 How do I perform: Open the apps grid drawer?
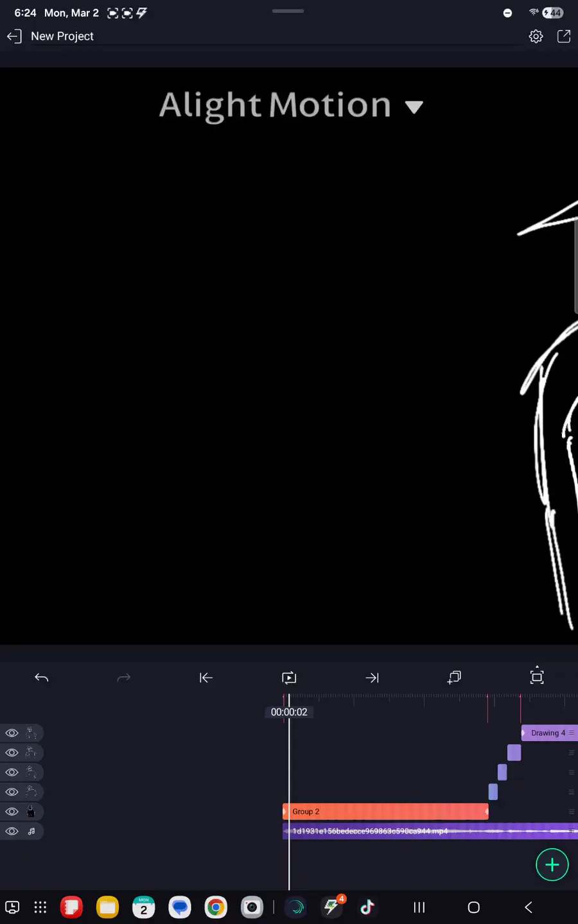pos(40,907)
